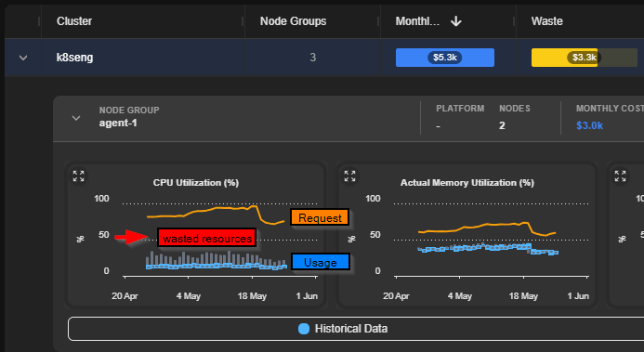Click the agent-1 node group name
Viewport: 644px width, 352px height.
(118, 124)
